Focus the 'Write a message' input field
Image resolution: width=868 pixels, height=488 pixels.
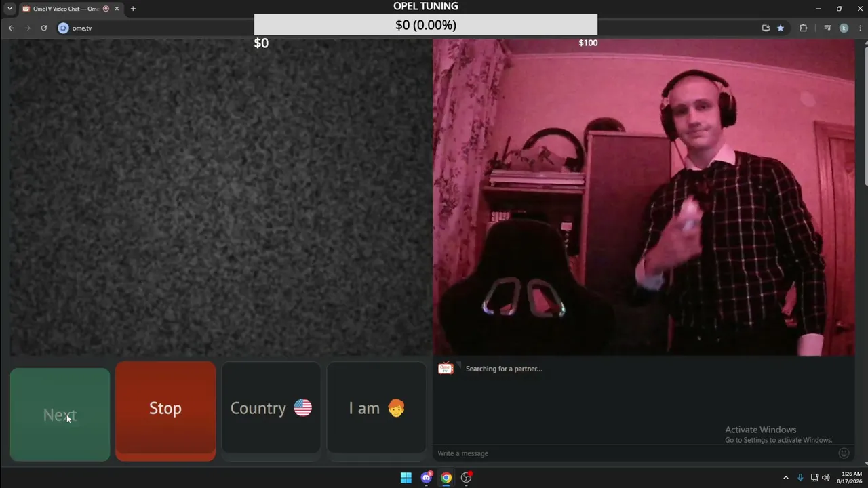tap(634, 453)
